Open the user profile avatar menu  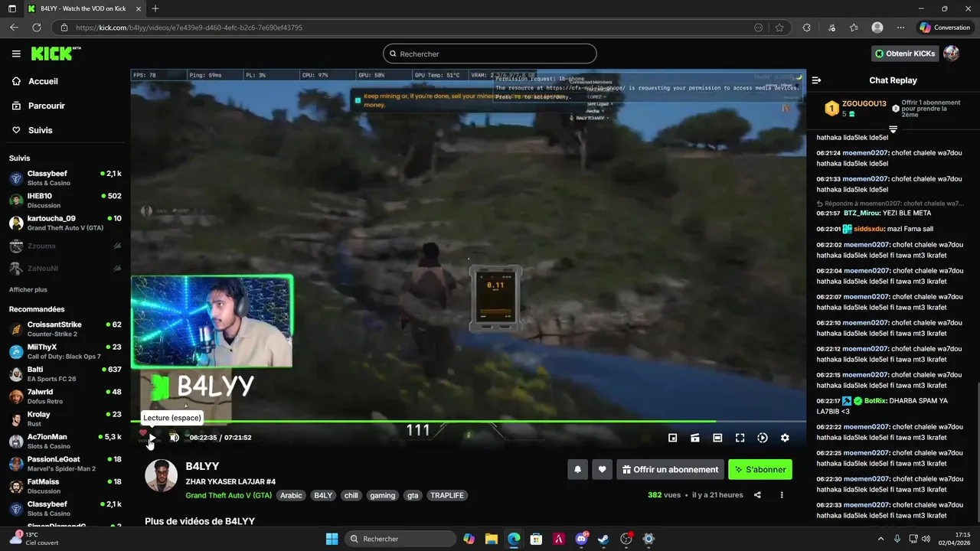951,54
